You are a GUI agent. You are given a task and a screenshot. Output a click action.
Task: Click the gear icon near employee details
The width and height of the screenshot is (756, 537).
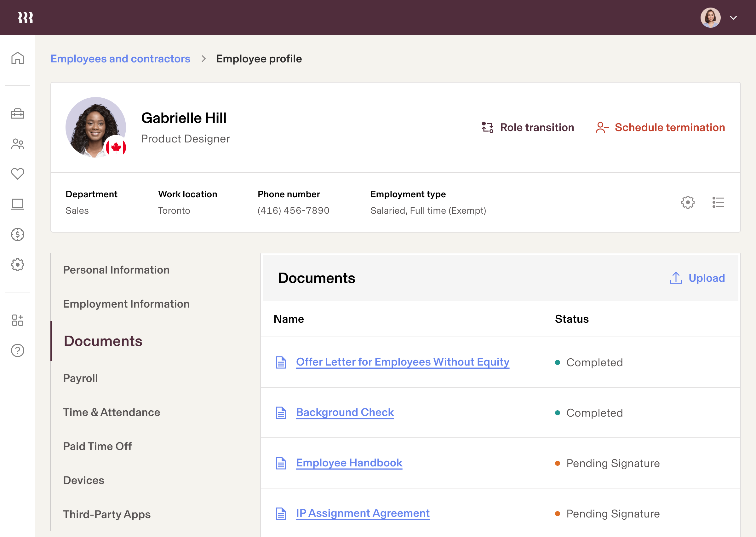(x=688, y=202)
